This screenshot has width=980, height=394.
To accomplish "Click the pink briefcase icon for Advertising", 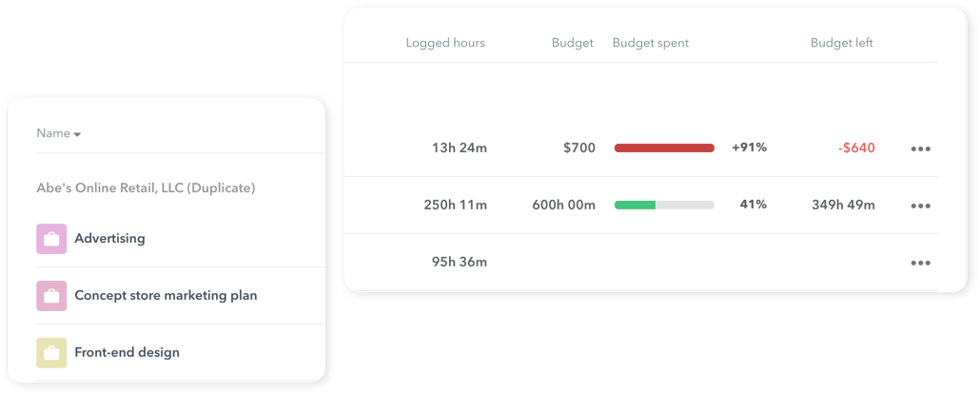I will click(51, 239).
